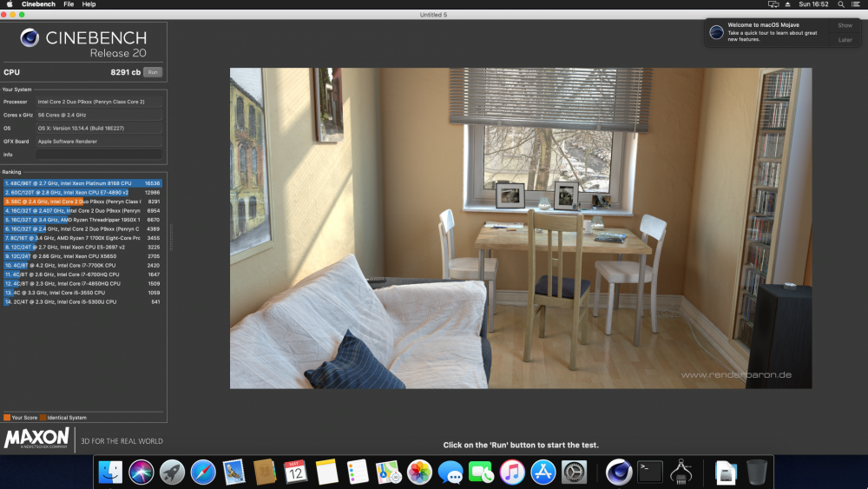Viewport: 868px width, 489px height.
Task: Open Spotlight search magnifier in menu bar
Action: (x=841, y=3)
